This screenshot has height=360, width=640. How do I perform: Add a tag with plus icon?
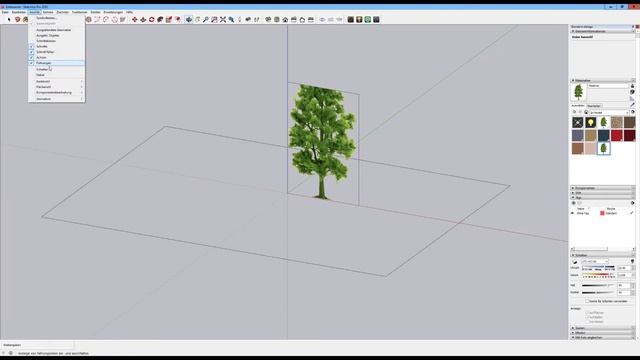click(x=573, y=203)
